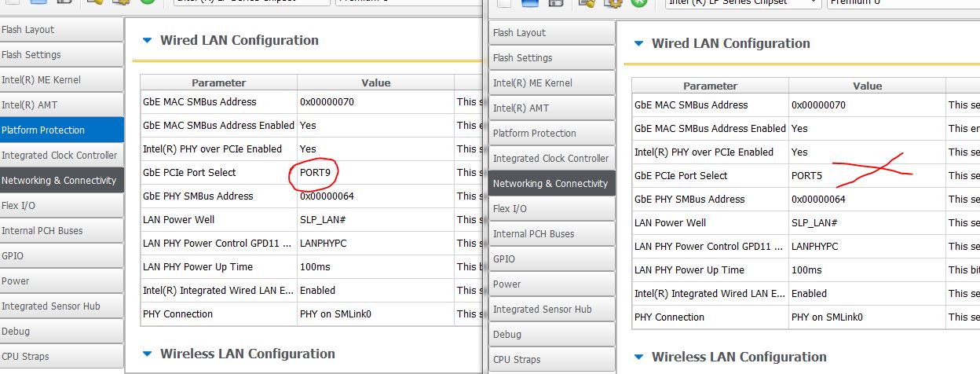Click the PORT5 value cell
Viewport: 980px width, 374px height.
point(806,176)
